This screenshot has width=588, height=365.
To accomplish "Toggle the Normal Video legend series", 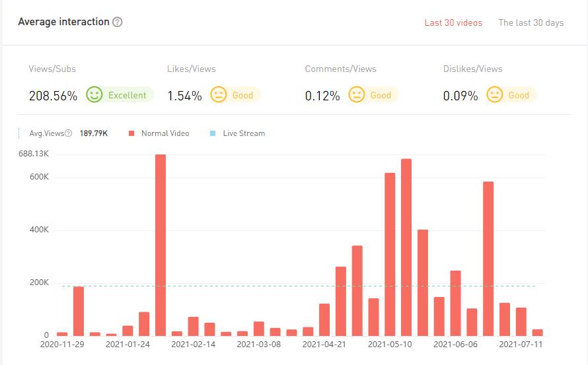I will pos(165,133).
